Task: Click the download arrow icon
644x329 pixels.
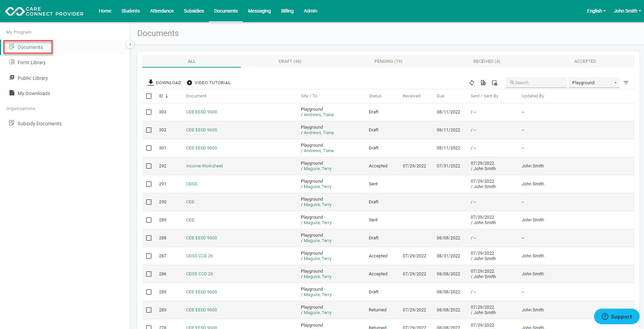Action: [x=151, y=83]
